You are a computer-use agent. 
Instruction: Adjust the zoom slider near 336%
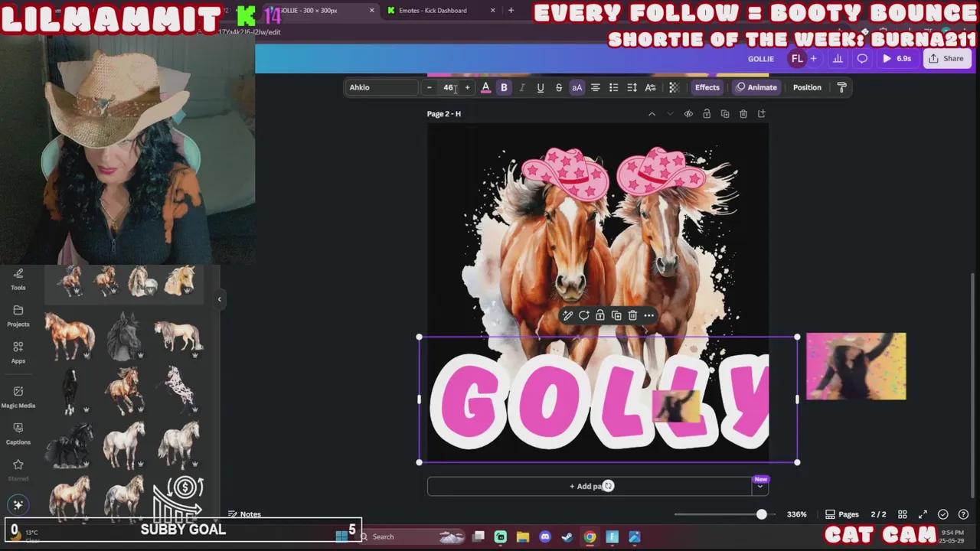coord(761,514)
